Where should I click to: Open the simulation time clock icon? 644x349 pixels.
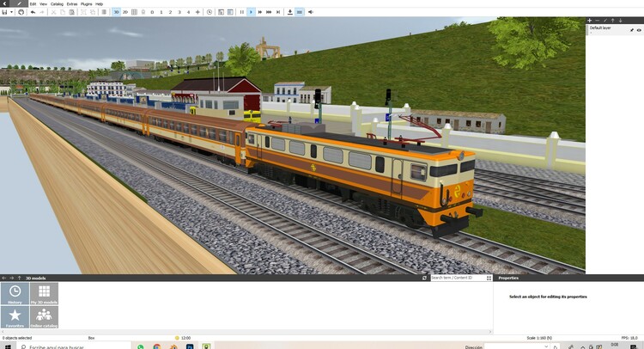[210, 12]
